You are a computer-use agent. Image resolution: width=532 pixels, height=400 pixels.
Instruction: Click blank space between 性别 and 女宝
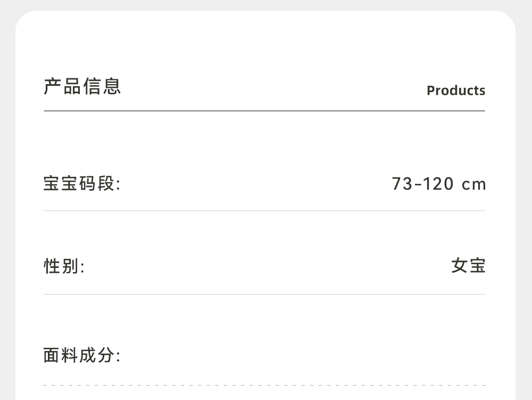(x=266, y=266)
